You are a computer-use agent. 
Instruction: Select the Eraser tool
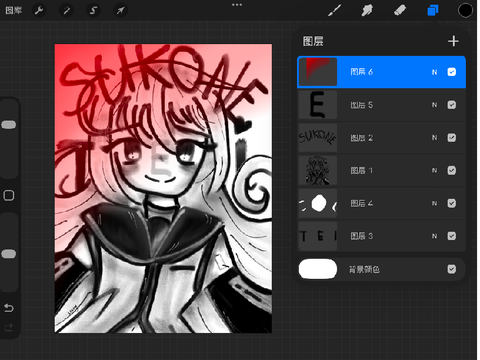[x=400, y=10]
